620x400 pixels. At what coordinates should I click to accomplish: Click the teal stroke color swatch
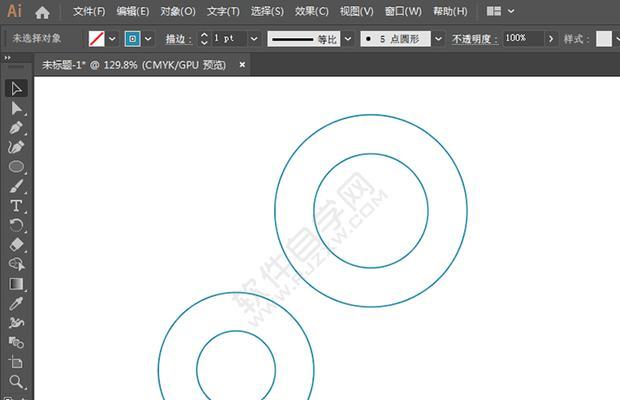(x=132, y=39)
